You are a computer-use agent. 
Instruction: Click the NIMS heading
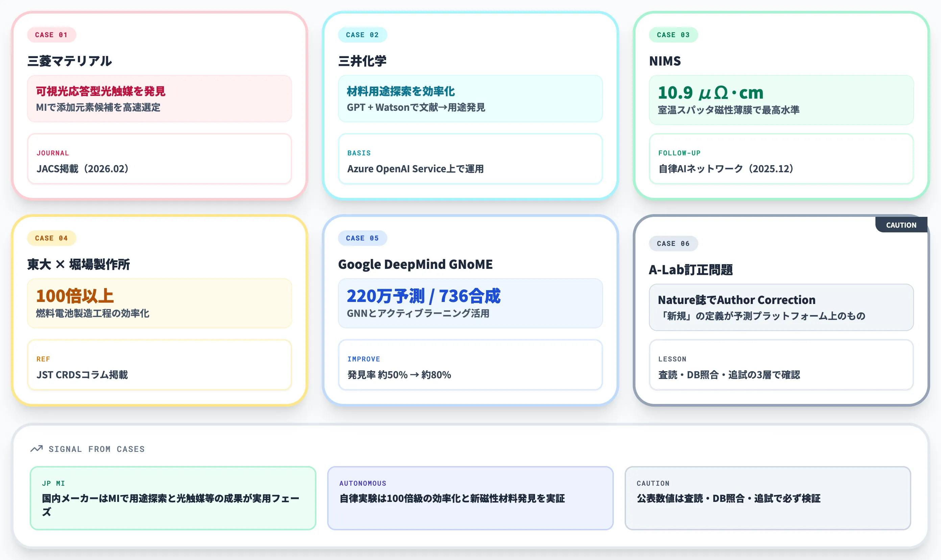click(665, 61)
